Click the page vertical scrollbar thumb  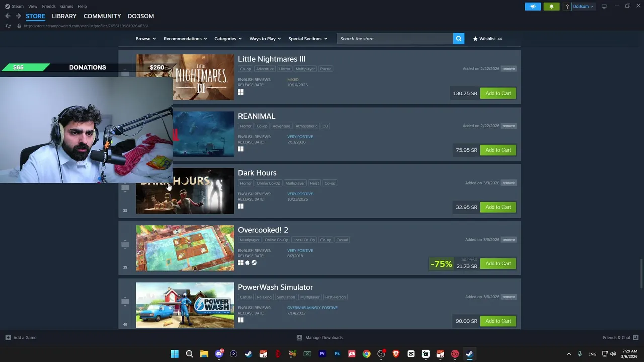pos(641,275)
